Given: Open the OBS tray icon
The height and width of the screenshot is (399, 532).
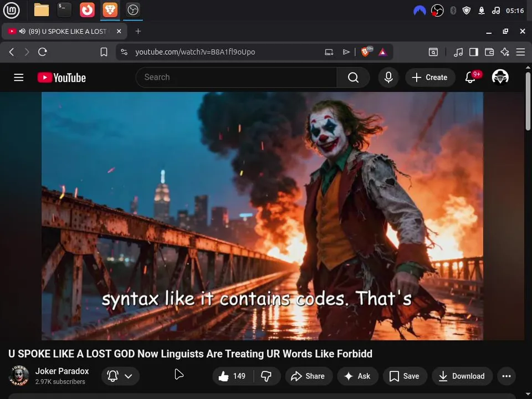Looking at the screenshot, I should coord(437,11).
